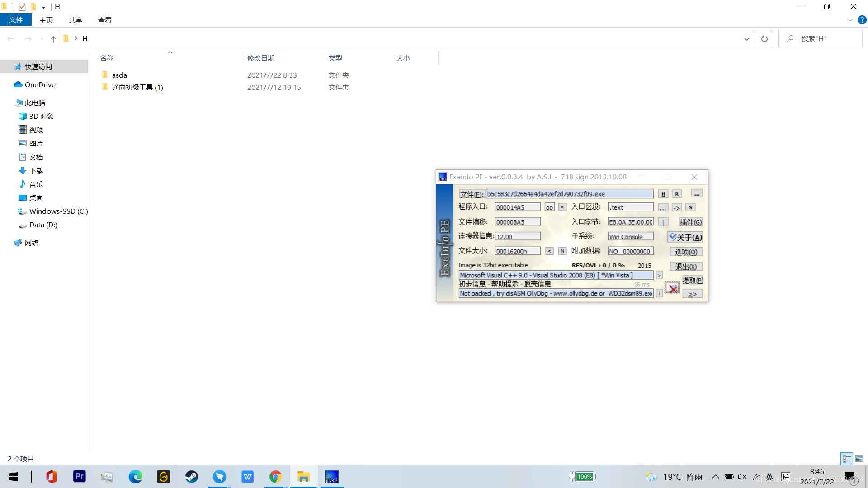Toggle the English input mode indicator
Viewport: 868px width, 488px height.
[x=769, y=477]
